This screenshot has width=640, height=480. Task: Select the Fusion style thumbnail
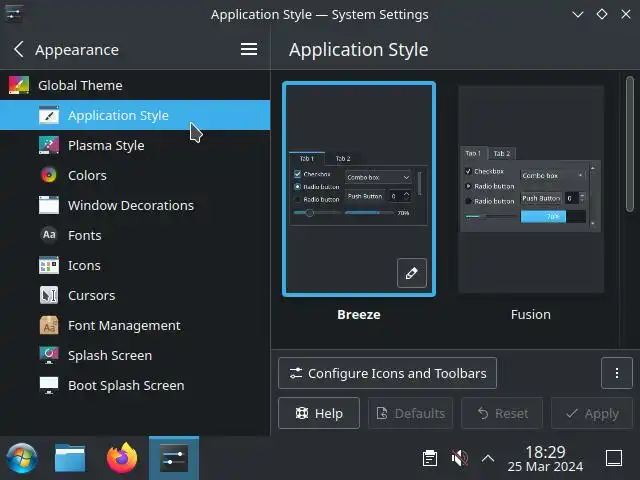(531, 189)
